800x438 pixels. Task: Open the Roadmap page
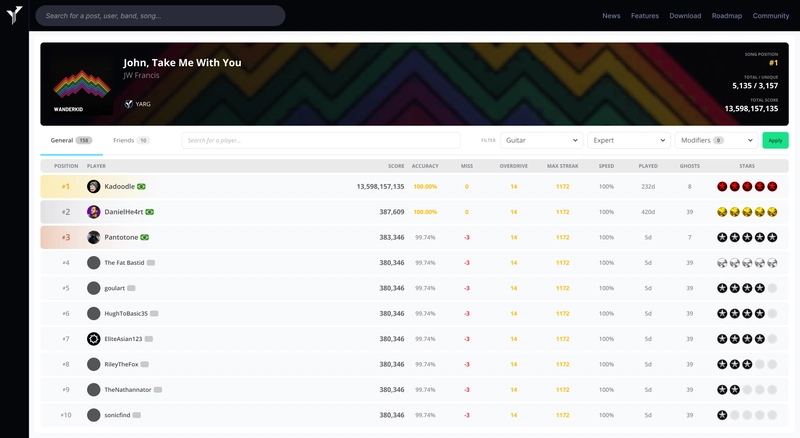tap(727, 16)
